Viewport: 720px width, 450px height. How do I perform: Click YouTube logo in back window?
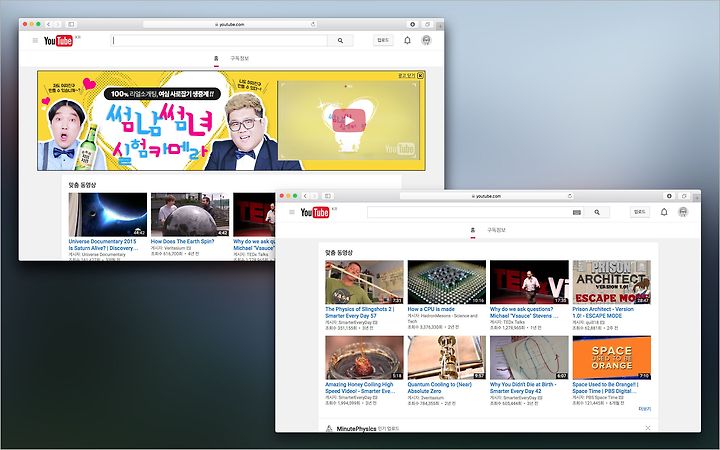pyautogui.click(x=58, y=41)
